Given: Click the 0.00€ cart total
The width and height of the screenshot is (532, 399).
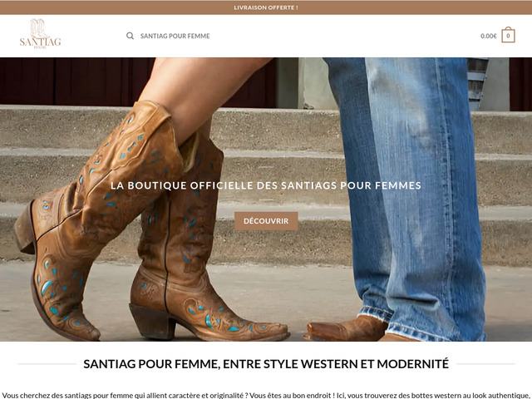Looking at the screenshot, I should [488, 36].
